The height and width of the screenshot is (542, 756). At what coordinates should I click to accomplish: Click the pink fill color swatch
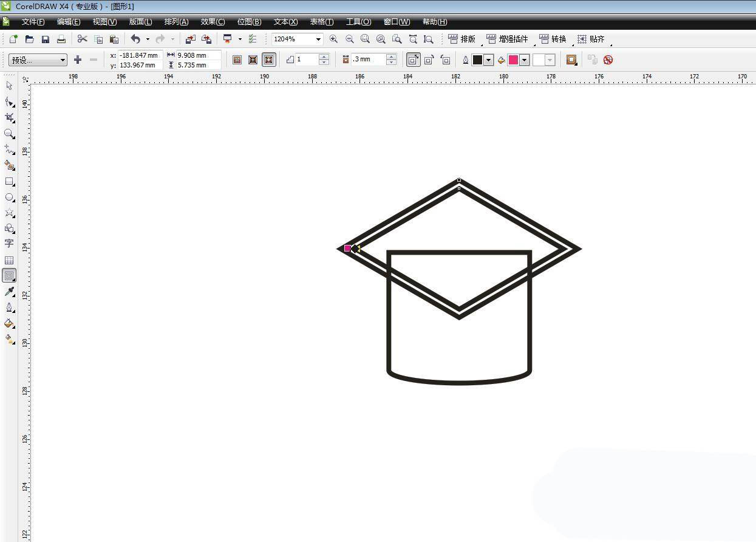click(513, 60)
